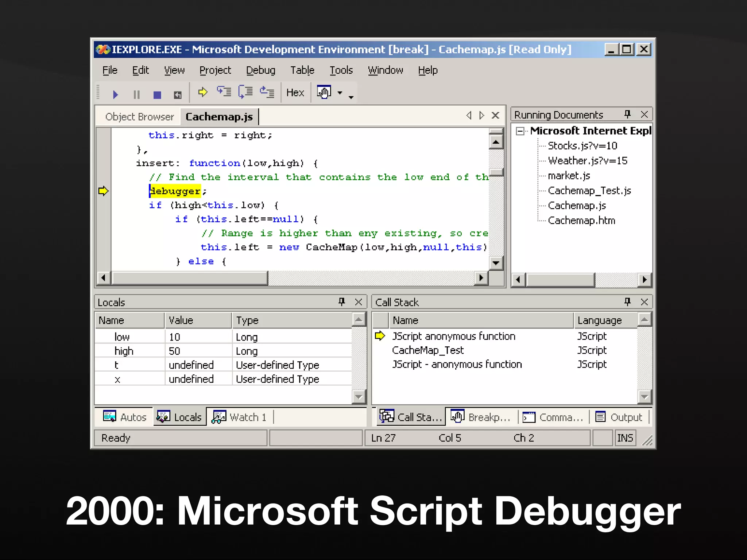Click the Step Out toolbar icon
This screenshot has width=747, height=560.
[267, 92]
